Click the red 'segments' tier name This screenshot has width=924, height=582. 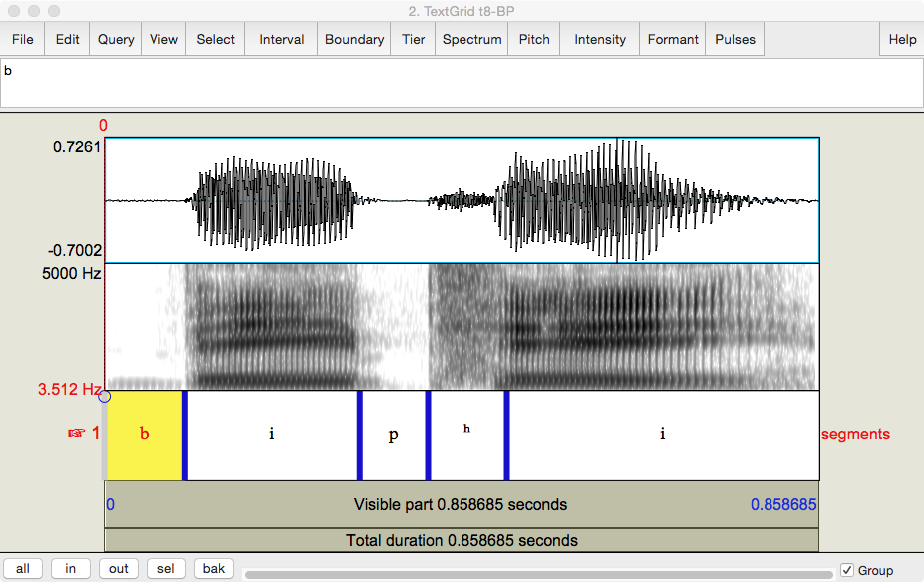pyautogui.click(x=855, y=435)
